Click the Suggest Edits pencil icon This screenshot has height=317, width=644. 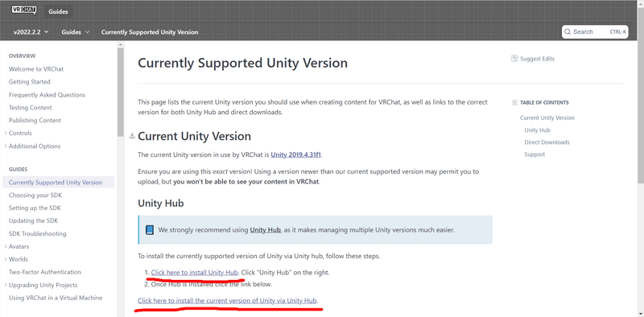514,59
